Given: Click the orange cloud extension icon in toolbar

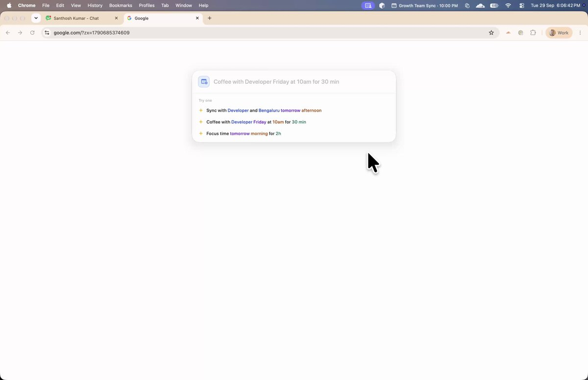Looking at the screenshot, I should coord(508,33).
